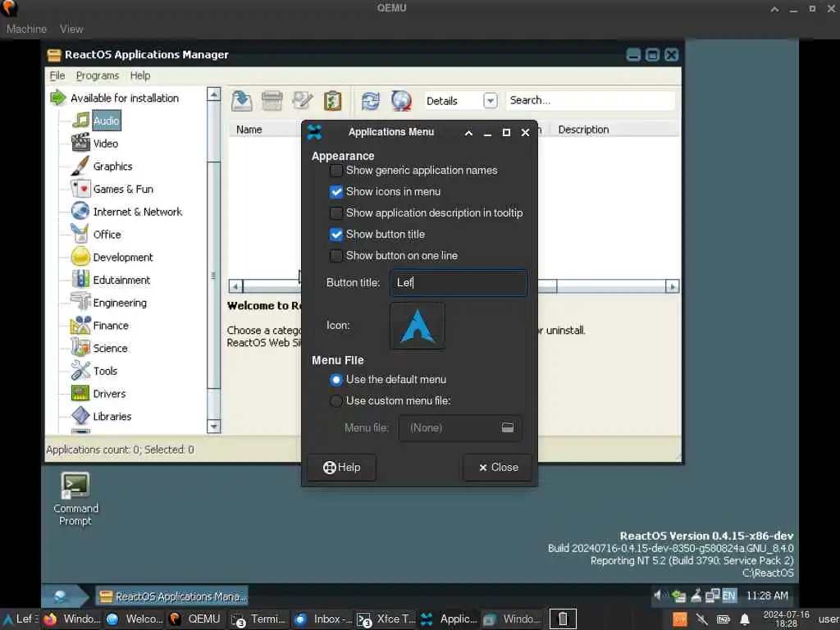The width and height of the screenshot is (840, 630).
Task: Roll up the Applications Menu dialog
Action: (468, 132)
